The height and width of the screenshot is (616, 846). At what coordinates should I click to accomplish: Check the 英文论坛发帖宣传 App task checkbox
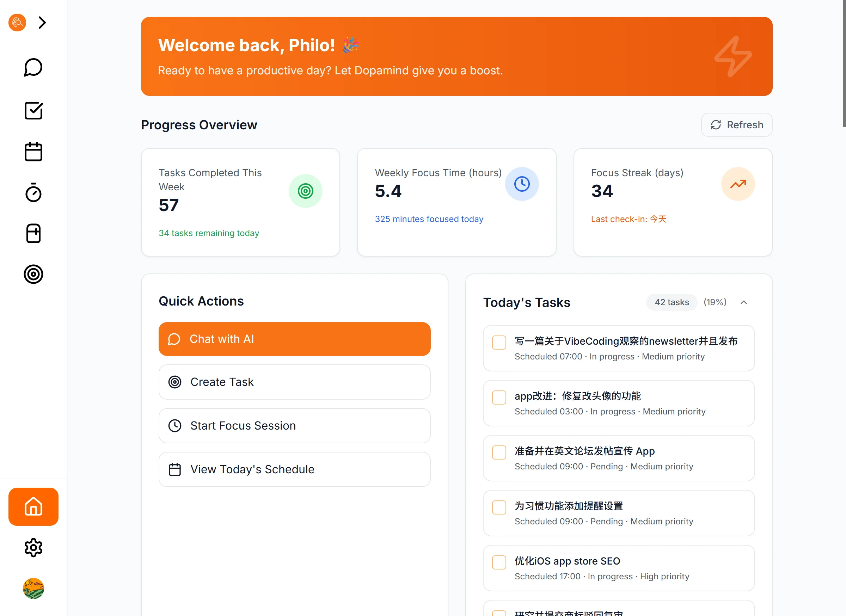[499, 452]
